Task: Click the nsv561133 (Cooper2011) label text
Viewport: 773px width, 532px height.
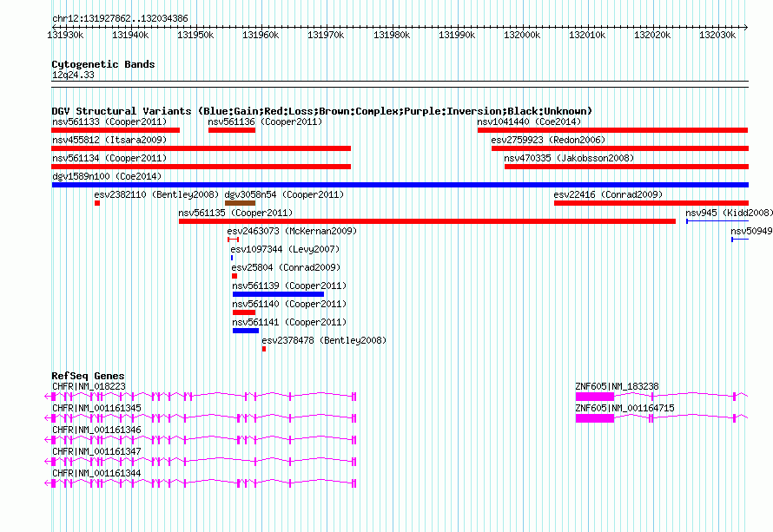Action: click(109, 122)
